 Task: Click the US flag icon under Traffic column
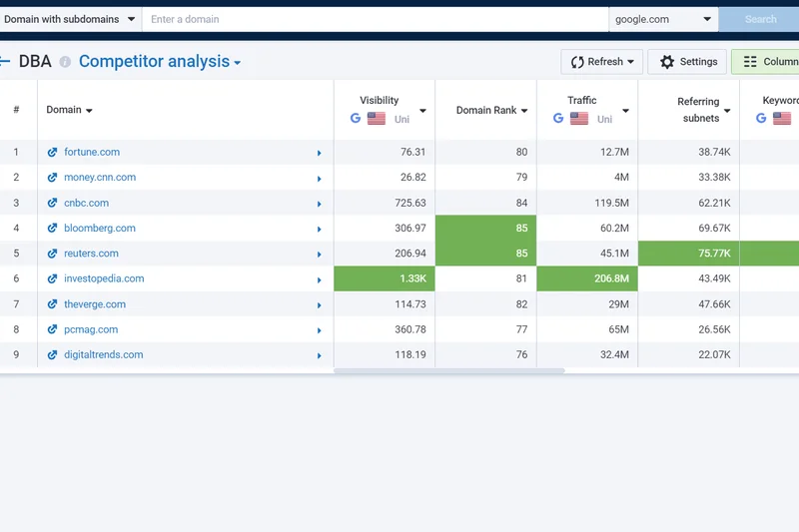[x=579, y=119]
